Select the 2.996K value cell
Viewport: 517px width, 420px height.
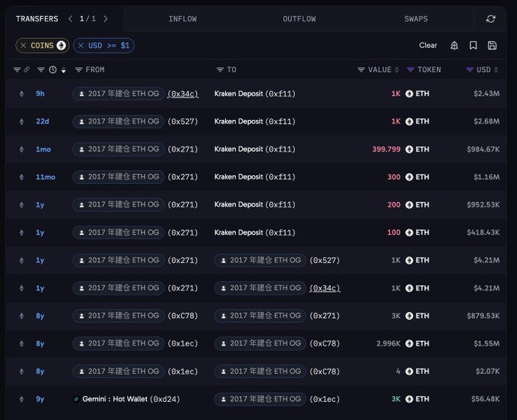tap(389, 343)
